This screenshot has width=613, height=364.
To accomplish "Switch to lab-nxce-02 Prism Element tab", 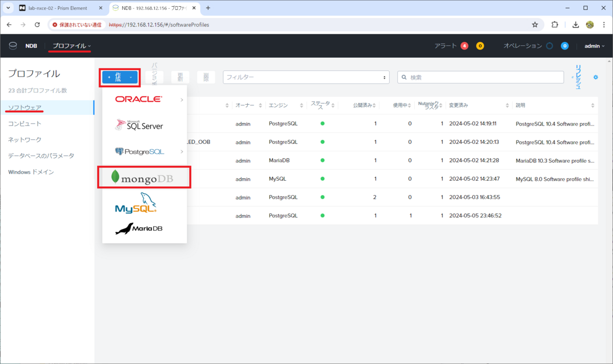I will coord(58,8).
